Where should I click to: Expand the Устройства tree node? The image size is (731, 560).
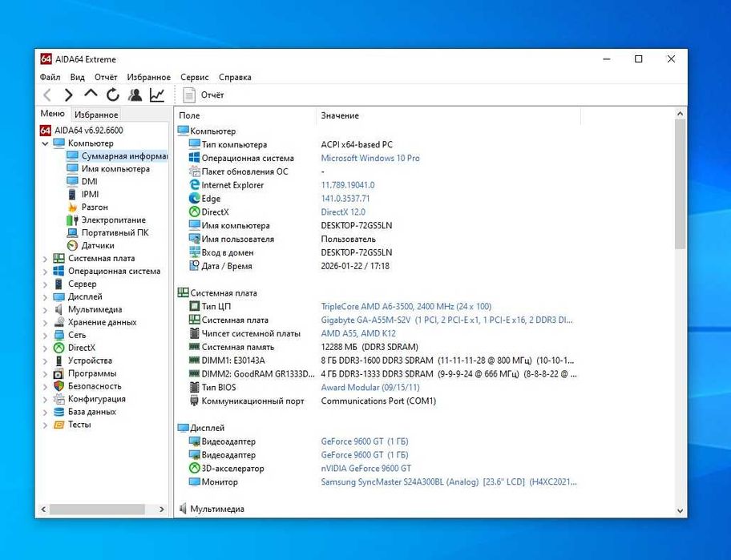(45, 361)
